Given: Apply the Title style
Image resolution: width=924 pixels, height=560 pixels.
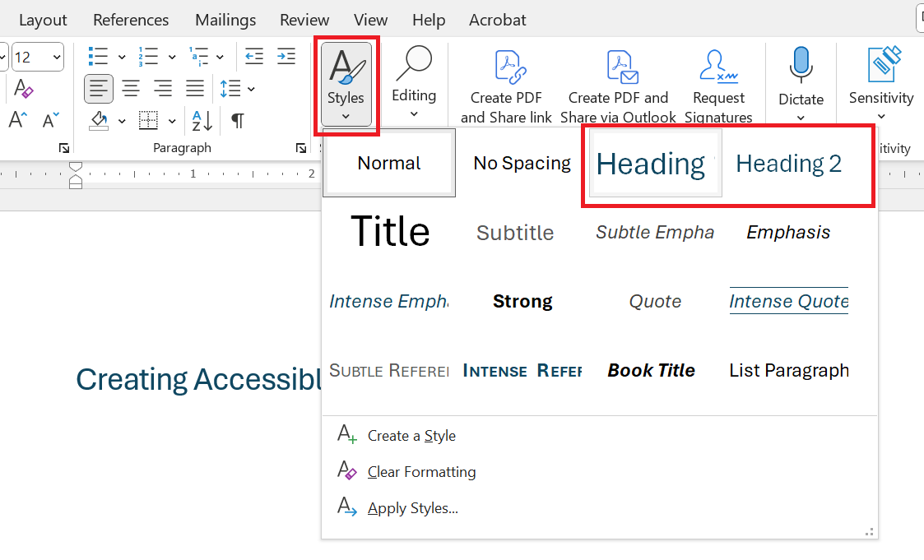Looking at the screenshot, I should [x=389, y=231].
